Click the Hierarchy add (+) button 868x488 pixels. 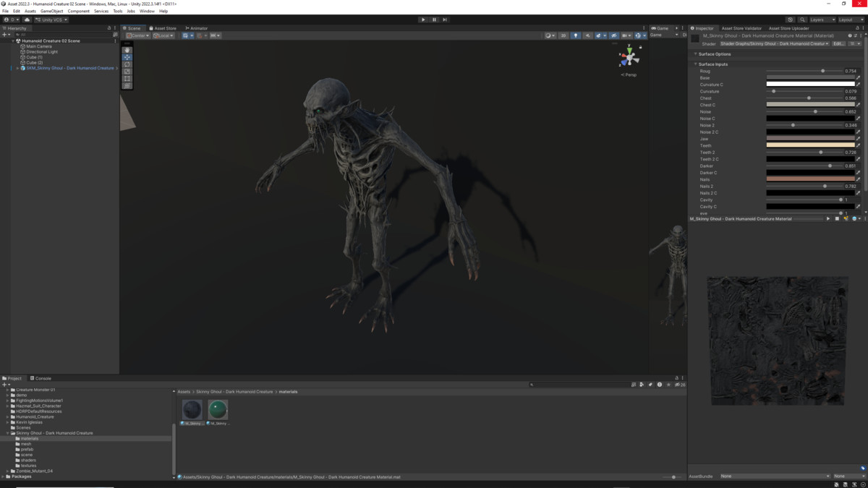pos(4,35)
